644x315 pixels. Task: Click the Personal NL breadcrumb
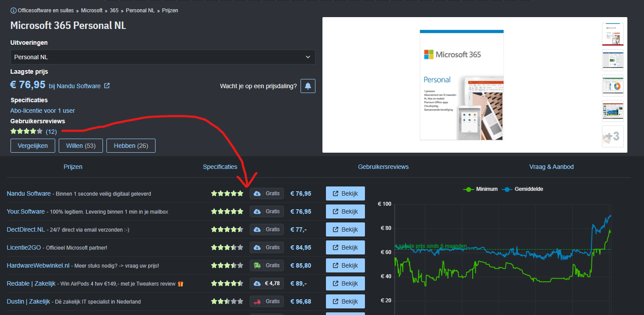[x=140, y=10]
